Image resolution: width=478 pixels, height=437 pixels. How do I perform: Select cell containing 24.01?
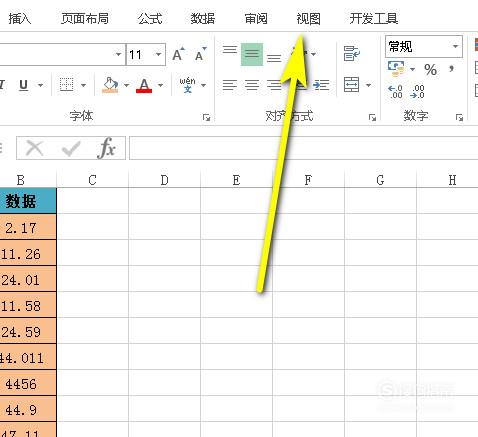click(x=28, y=279)
